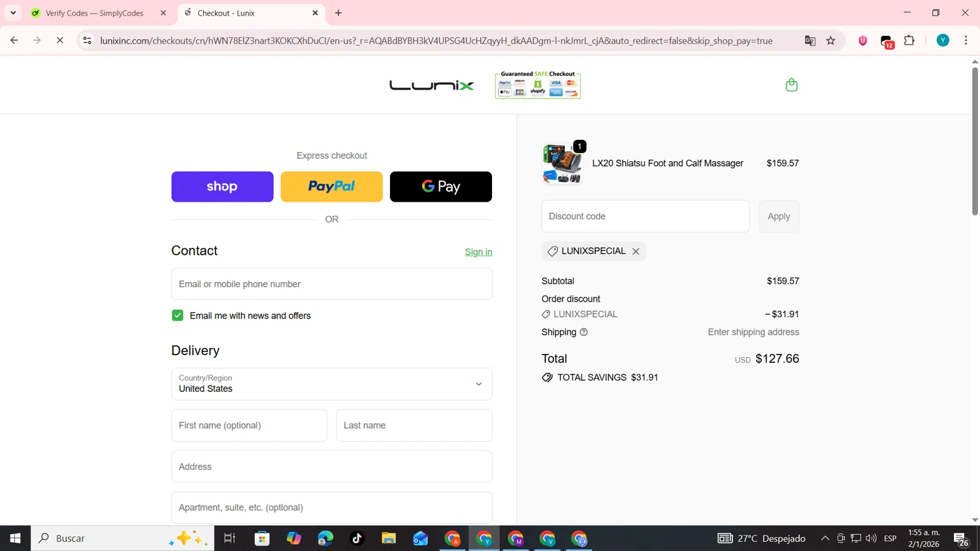Viewport: 980px width, 551px height.
Task: Close the Checkout Lunix tab
Action: pyautogui.click(x=315, y=13)
